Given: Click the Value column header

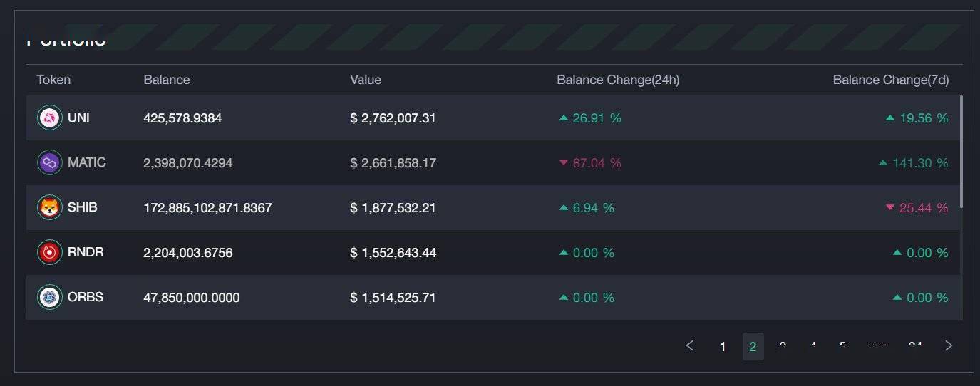Looking at the screenshot, I should tap(366, 80).
